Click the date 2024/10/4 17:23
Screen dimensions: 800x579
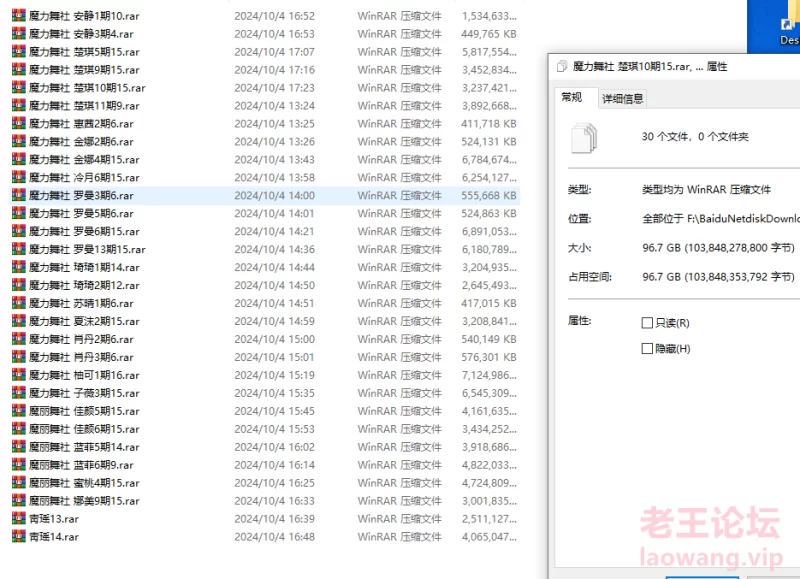click(274, 88)
